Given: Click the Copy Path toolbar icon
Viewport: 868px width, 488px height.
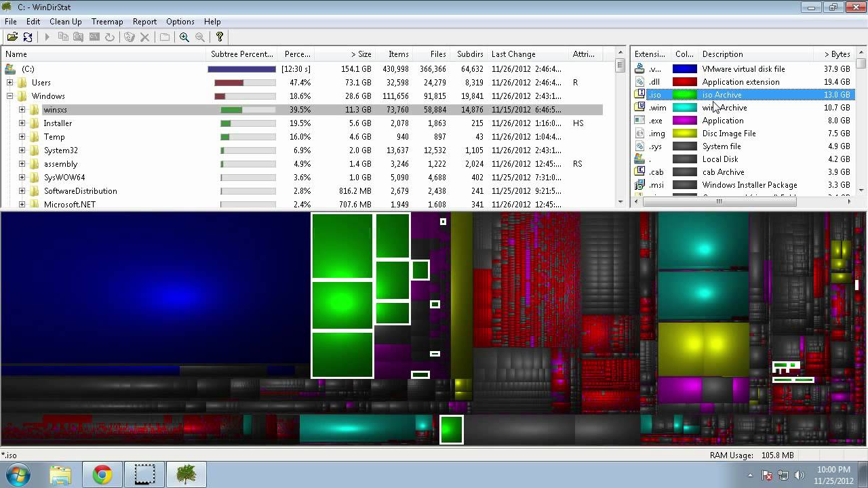Looking at the screenshot, I should tap(63, 37).
